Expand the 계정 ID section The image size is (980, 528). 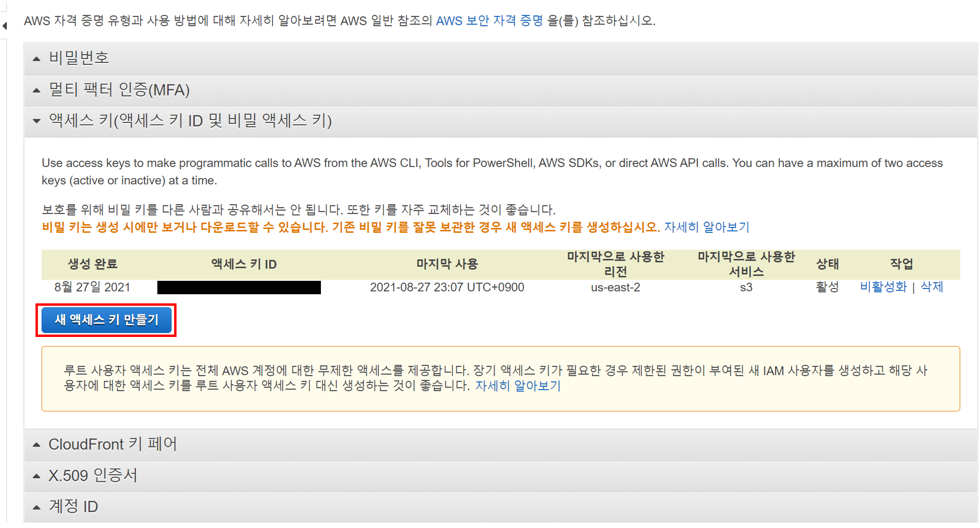[73, 506]
